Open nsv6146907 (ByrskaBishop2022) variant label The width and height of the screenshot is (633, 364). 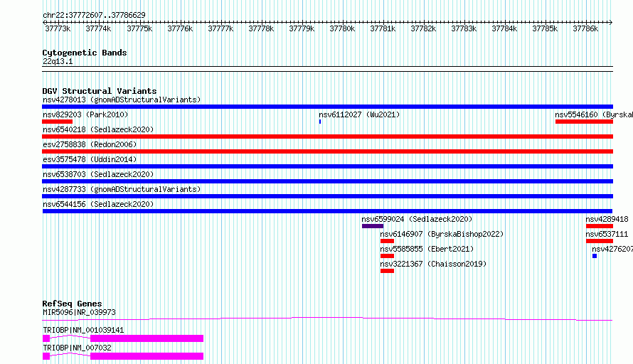pos(442,234)
